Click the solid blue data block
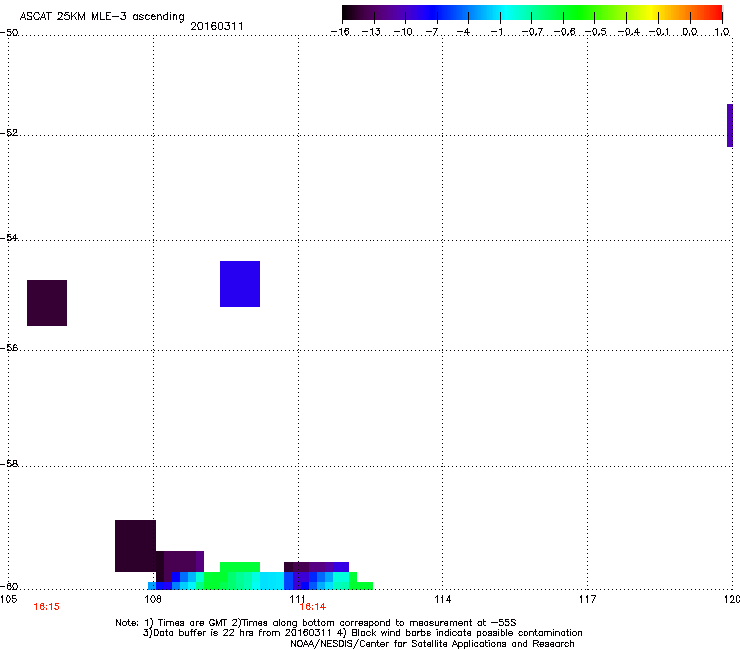The height and width of the screenshot is (650, 740). (x=240, y=284)
